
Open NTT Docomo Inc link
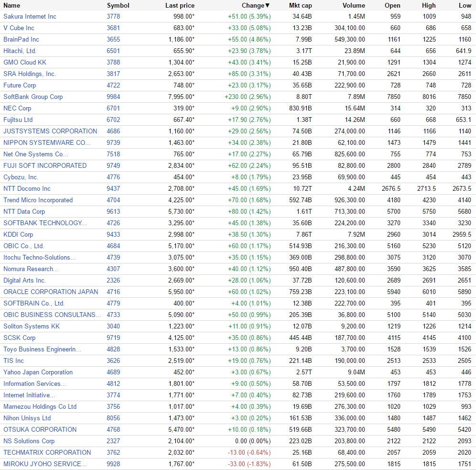[27, 188]
